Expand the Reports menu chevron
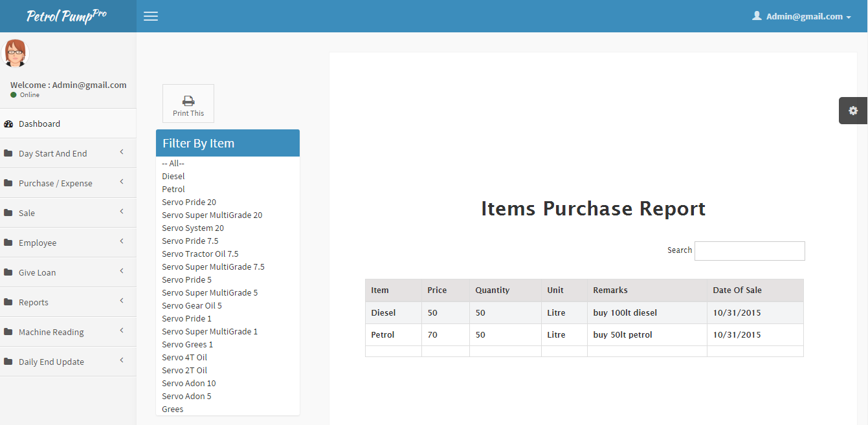 coord(122,301)
